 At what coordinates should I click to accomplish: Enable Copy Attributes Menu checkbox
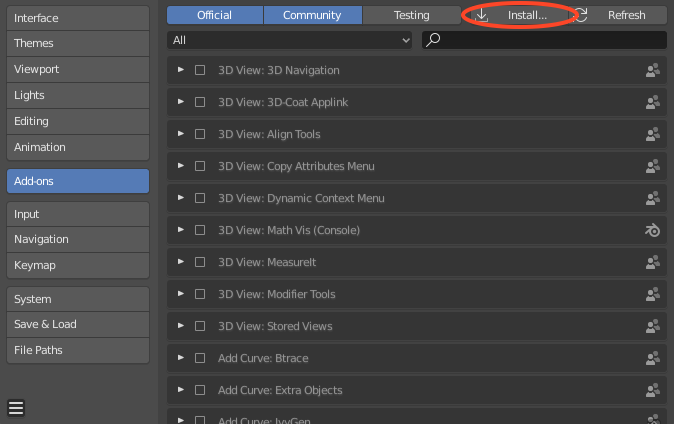pos(200,166)
